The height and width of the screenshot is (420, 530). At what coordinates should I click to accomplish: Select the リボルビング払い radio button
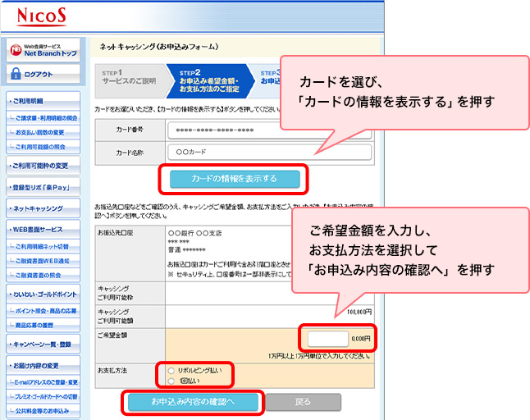pos(171,371)
